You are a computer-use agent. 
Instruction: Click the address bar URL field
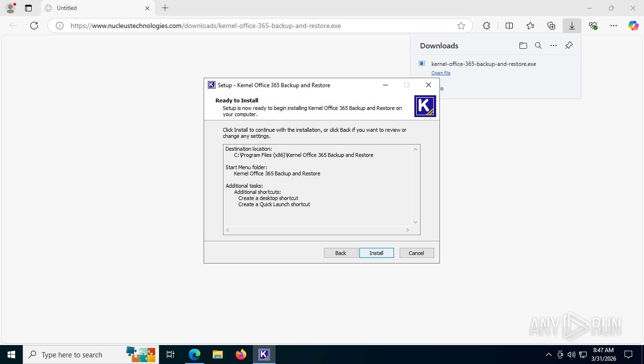coord(259,26)
